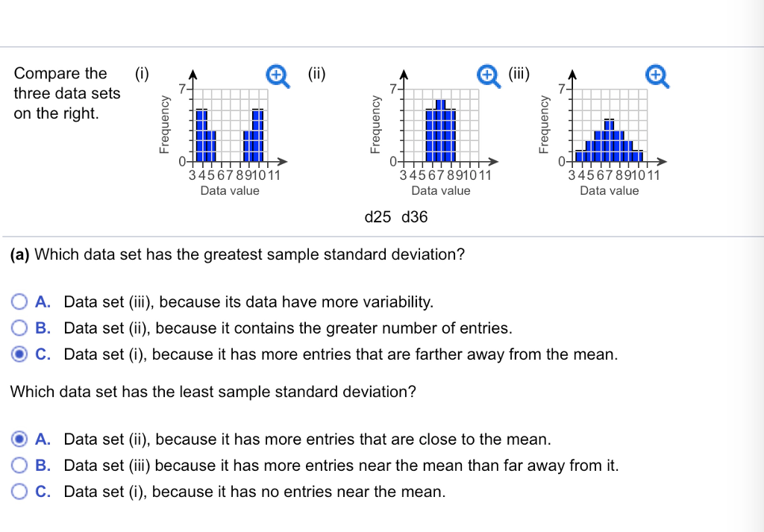Click the "d25 d36" text
Screen dimensions: 764x532
395,217
